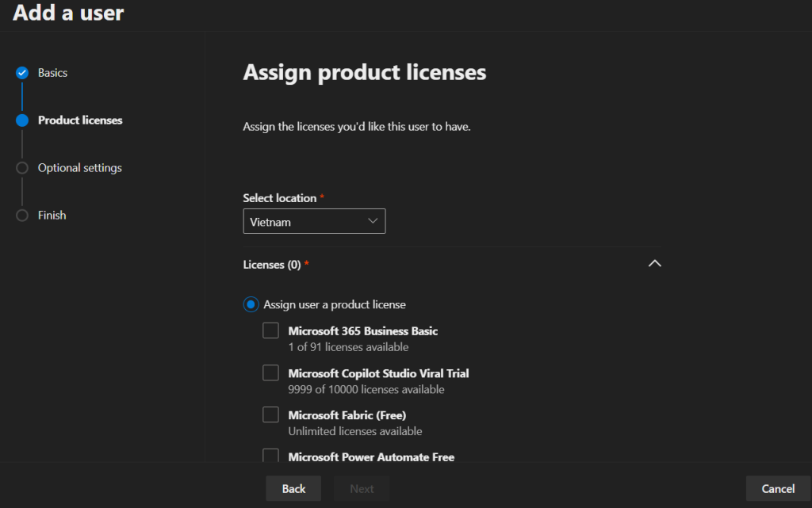Viewport: 812px width, 508px height.
Task: Click the Optional settings step circle
Action: click(21, 168)
